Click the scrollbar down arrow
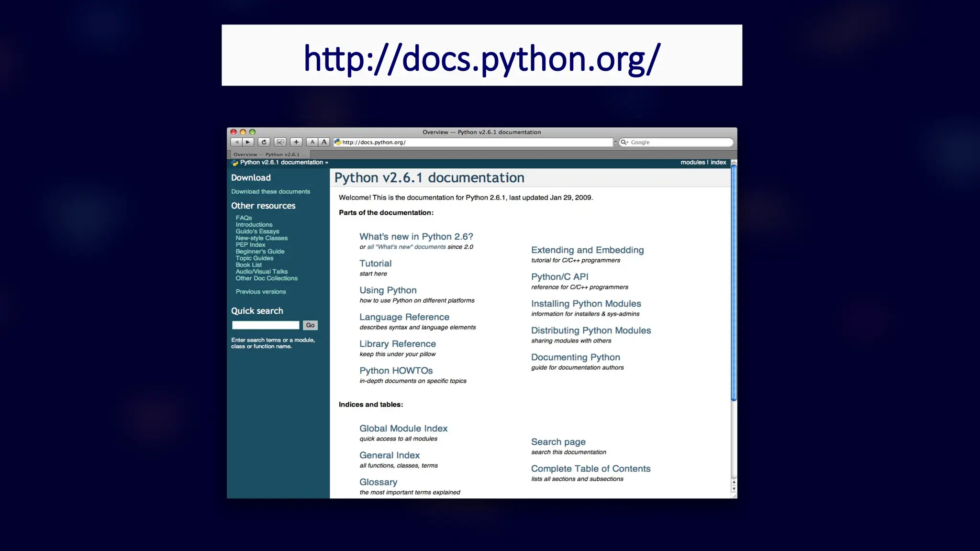The height and width of the screenshot is (551, 980). (734, 489)
